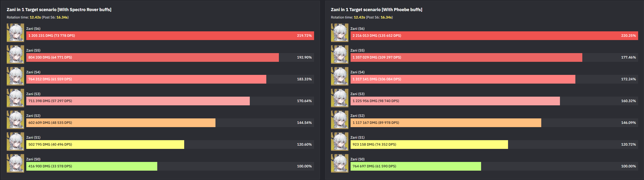The width and height of the screenshot is (644, 180).
Task: Click the 177.46% value in Phoebe chart
Action: [x=628, y=57]
